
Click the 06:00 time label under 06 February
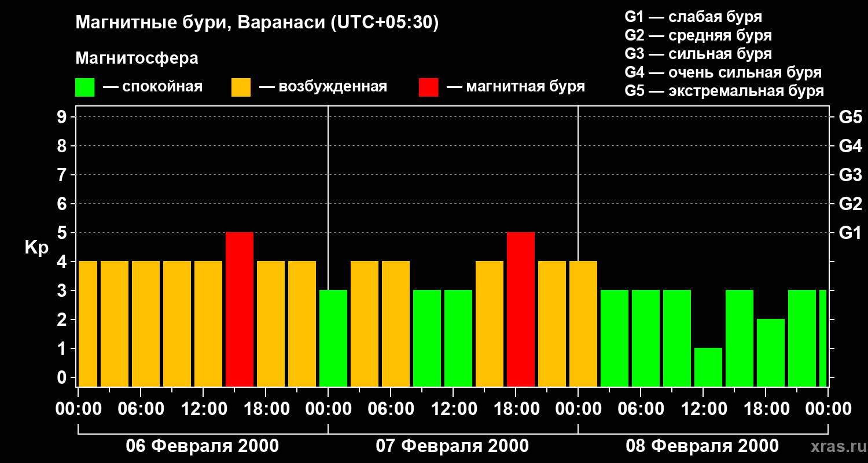coord(141,409)
